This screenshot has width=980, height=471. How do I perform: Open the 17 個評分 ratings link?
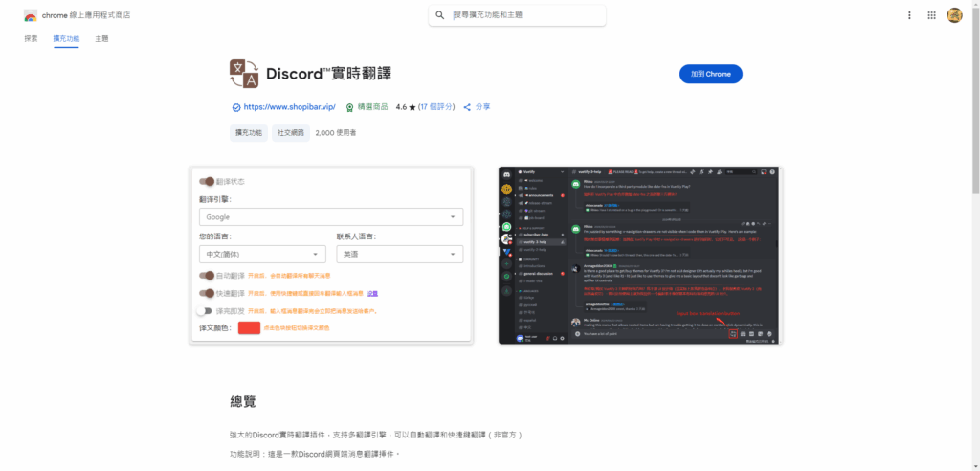point(436,107)
